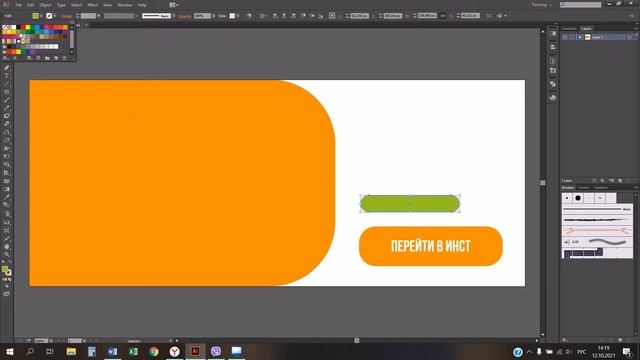Image resolution: width=640 pixels, height=360 pixels.
Task: Switch to the Layers tab
Action: [x=586, y=29]
